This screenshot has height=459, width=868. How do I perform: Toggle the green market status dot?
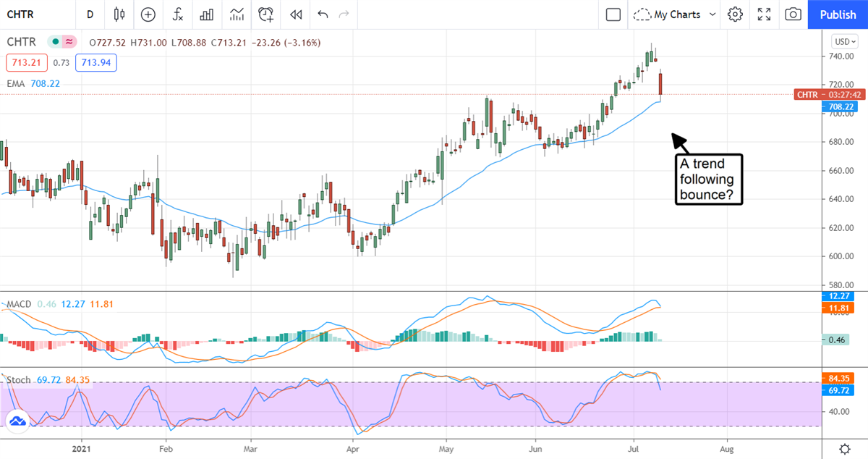[54, 43]
